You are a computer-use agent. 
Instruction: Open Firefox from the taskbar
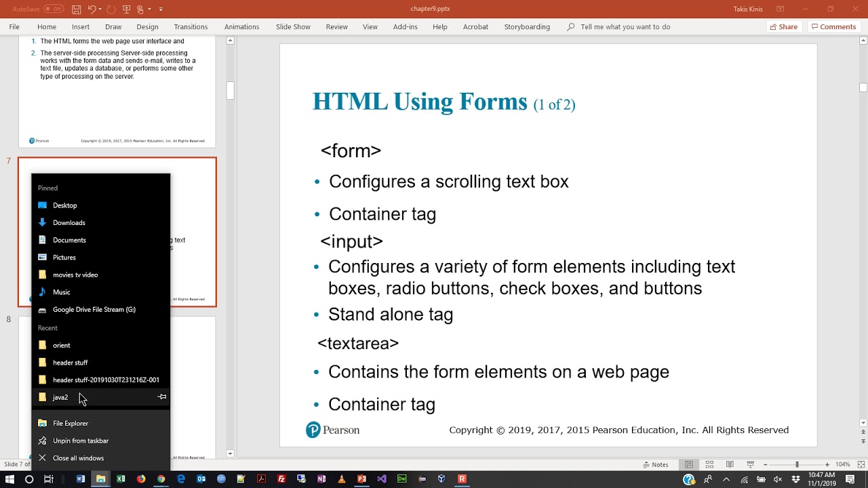(x=141, y=479)
